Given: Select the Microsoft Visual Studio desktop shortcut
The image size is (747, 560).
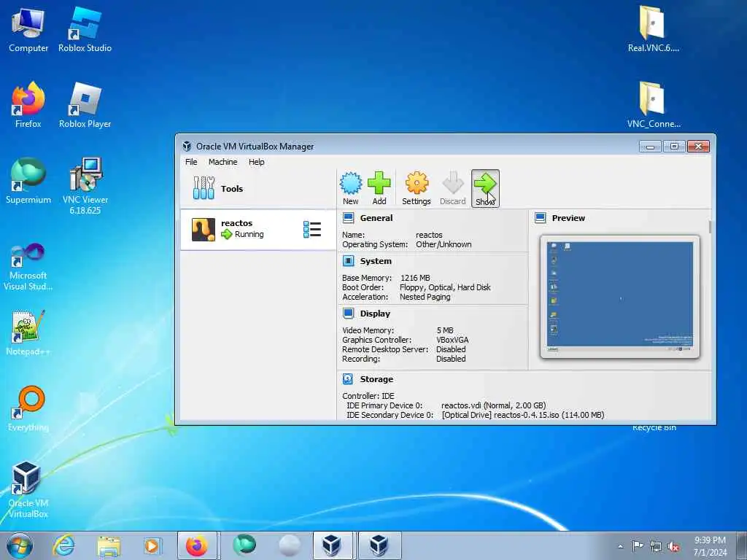Looking at the screenshot, I should 28,267.
